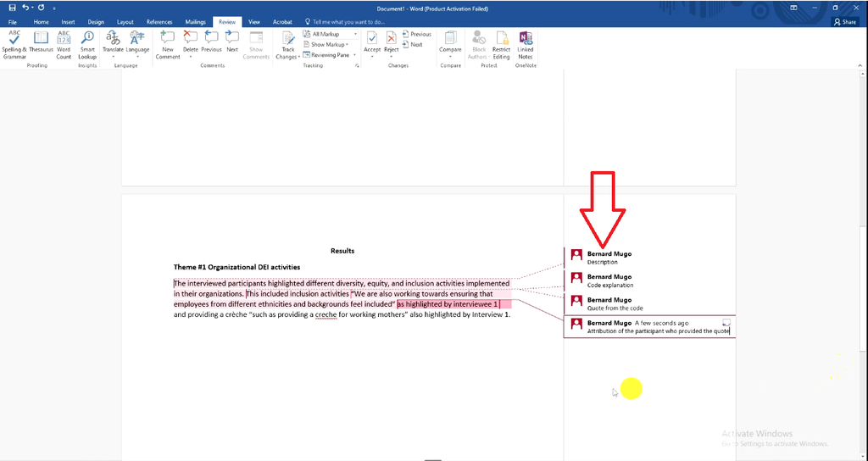Insert a New Comment
The width and height of the screenshot is (868, 461).
[168, 46]
